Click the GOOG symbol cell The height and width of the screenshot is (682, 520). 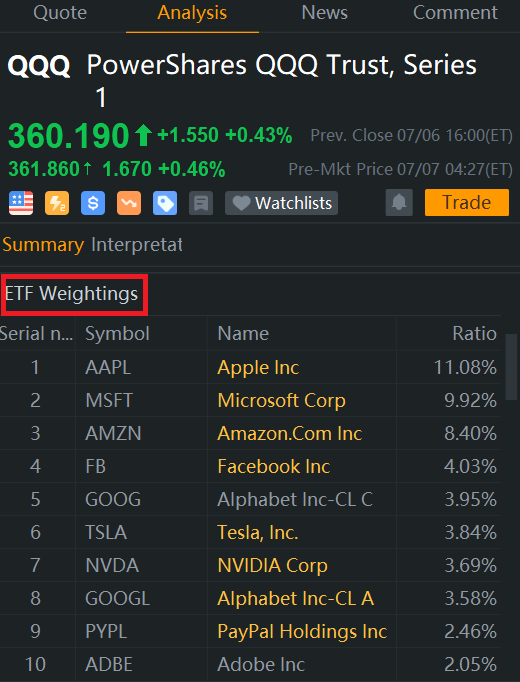click(113, 500)
